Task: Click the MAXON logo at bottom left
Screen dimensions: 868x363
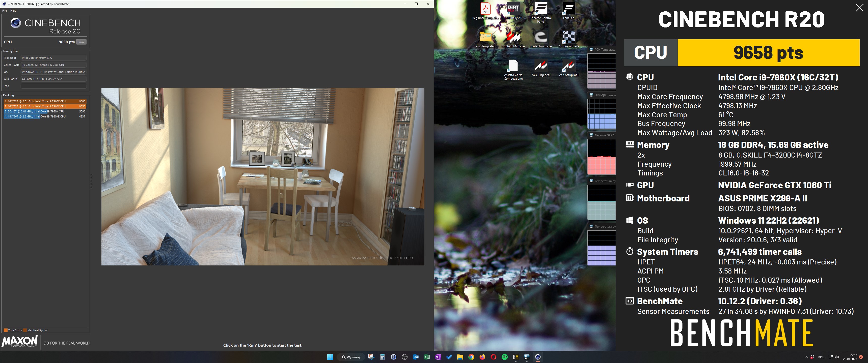Action: coord(19,341)
